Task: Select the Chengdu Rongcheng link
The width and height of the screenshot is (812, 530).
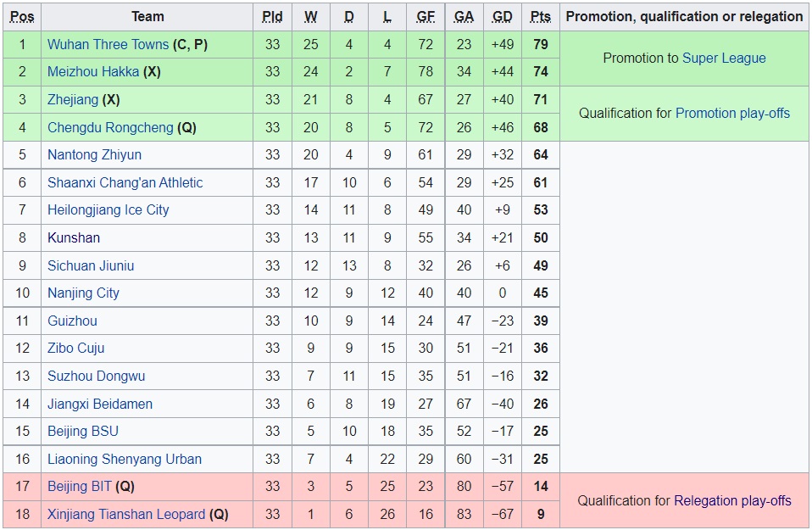Action: click(x=110, y=127)
